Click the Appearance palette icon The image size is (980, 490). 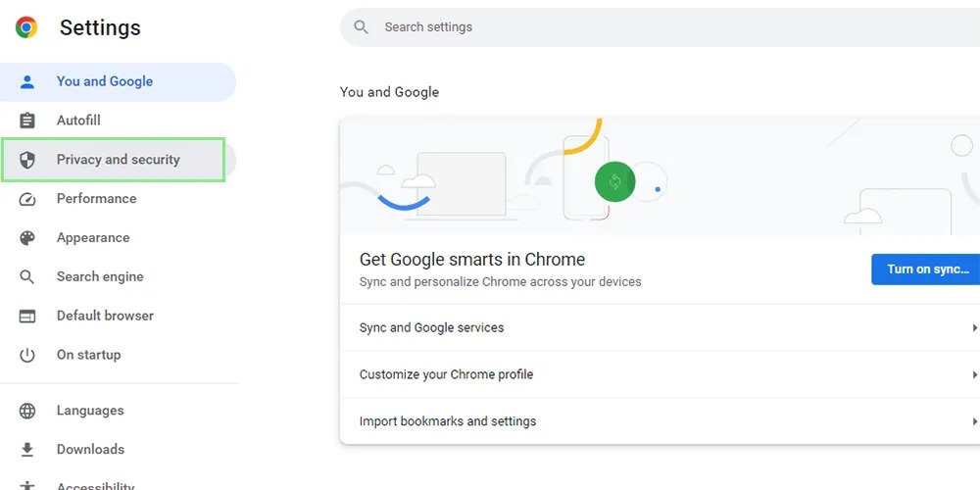(27, 238)
